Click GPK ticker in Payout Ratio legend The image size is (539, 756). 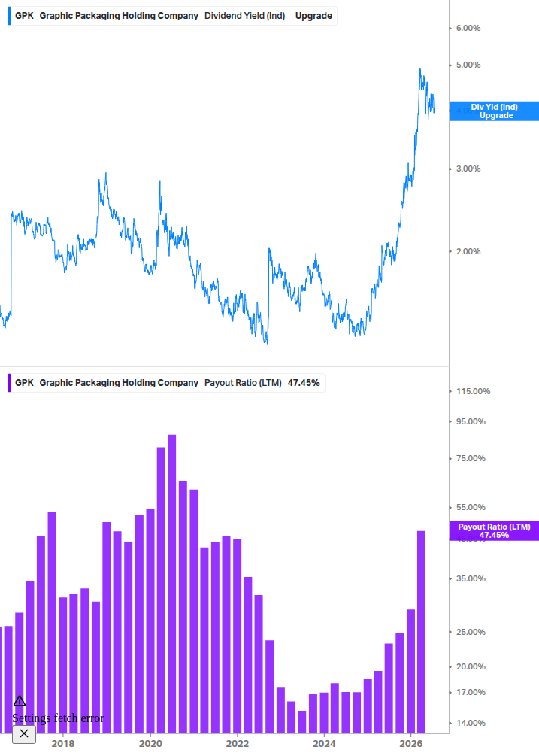point(24,383)
